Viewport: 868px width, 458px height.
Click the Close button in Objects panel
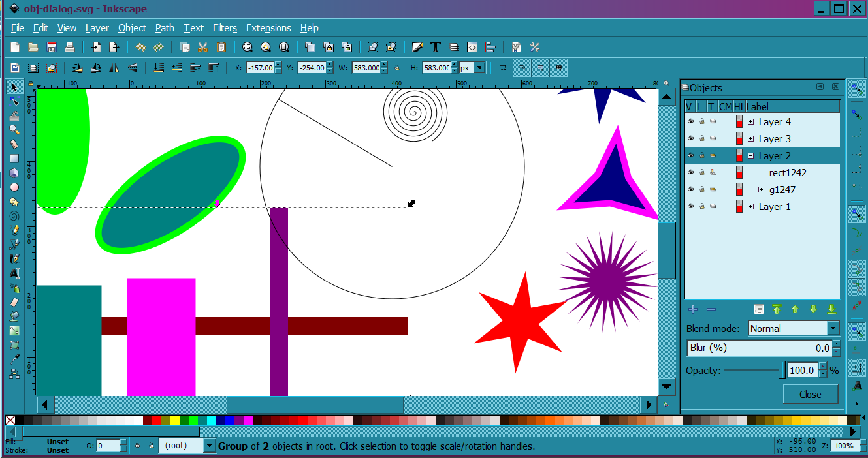810,394
